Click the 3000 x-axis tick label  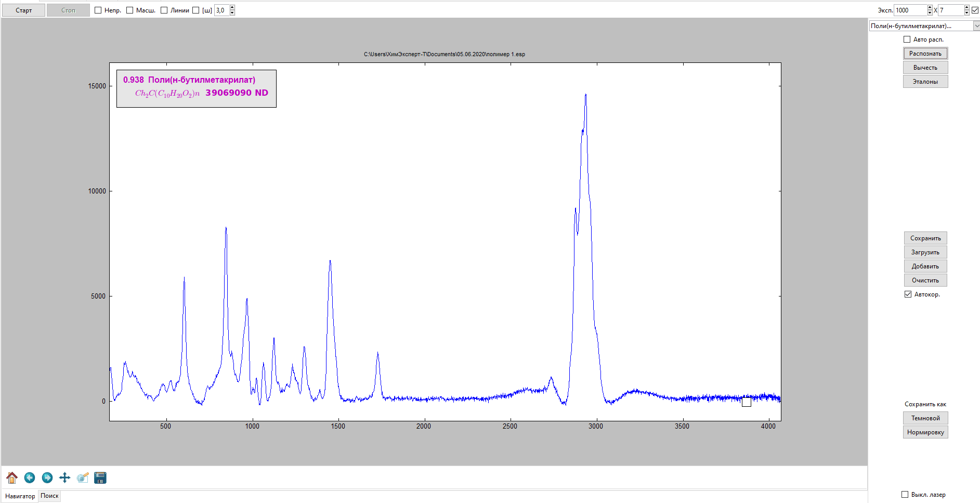click(x=596, y=427)
